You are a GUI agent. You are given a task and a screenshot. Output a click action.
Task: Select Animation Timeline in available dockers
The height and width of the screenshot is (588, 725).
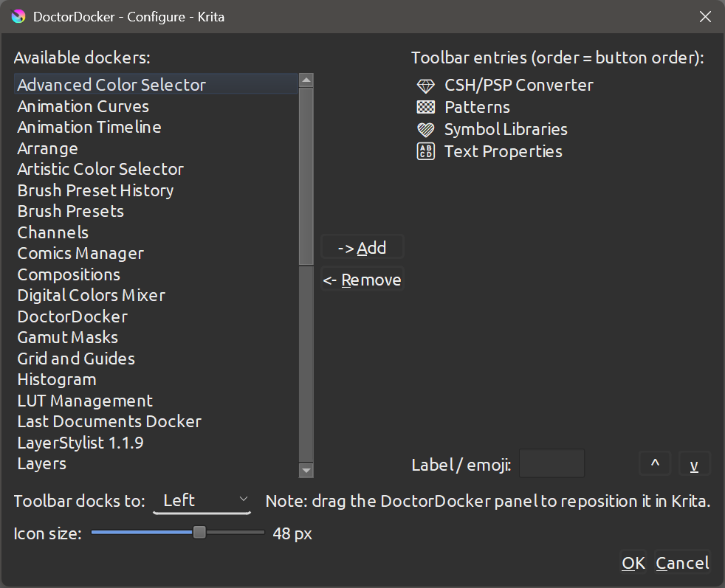tap(89, 128)
